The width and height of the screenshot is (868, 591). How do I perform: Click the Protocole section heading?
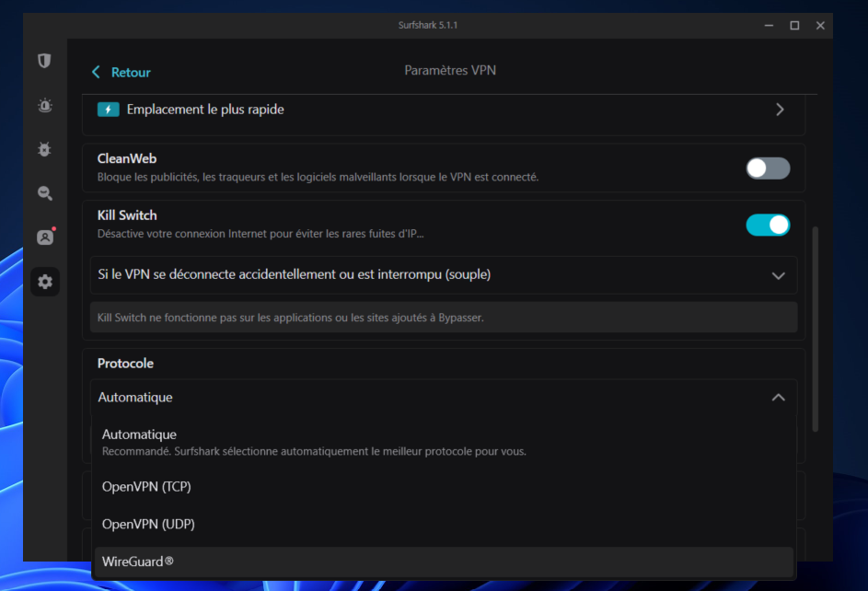(126, 364)
